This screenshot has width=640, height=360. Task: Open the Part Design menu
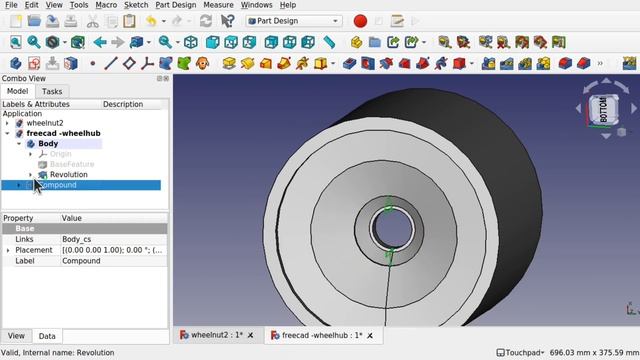[x=176, y=5]
